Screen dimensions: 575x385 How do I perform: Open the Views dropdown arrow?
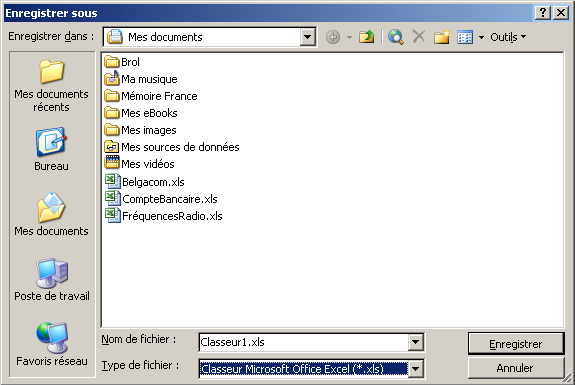pyautogui.click(x=481, y=37)
